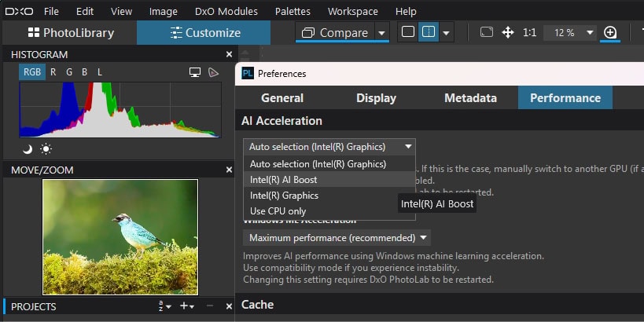Show the G channel histogram
Viewport: 644px width, 322px height.
coord(69,72)
